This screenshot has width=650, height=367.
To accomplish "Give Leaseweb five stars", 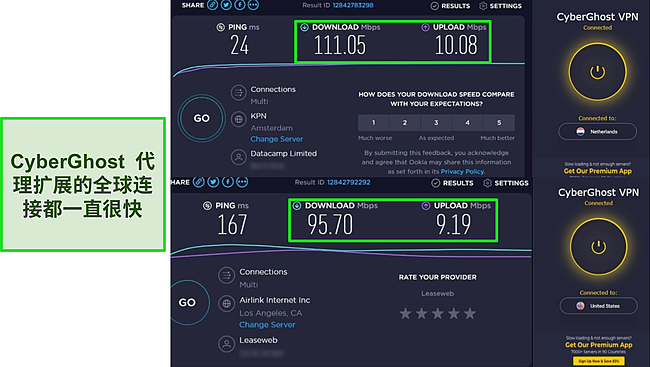I will pos(470,314).
